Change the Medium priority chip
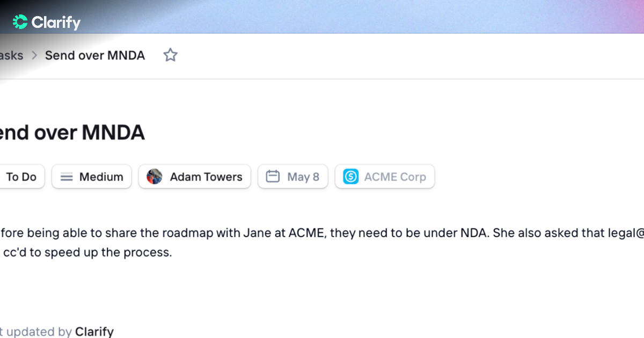The width and height of the screenshot is (644, 338). [x=92, y=177]
